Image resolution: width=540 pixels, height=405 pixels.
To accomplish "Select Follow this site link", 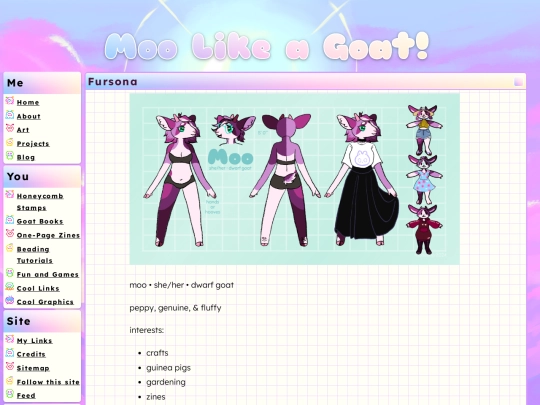I will [48, 382].
